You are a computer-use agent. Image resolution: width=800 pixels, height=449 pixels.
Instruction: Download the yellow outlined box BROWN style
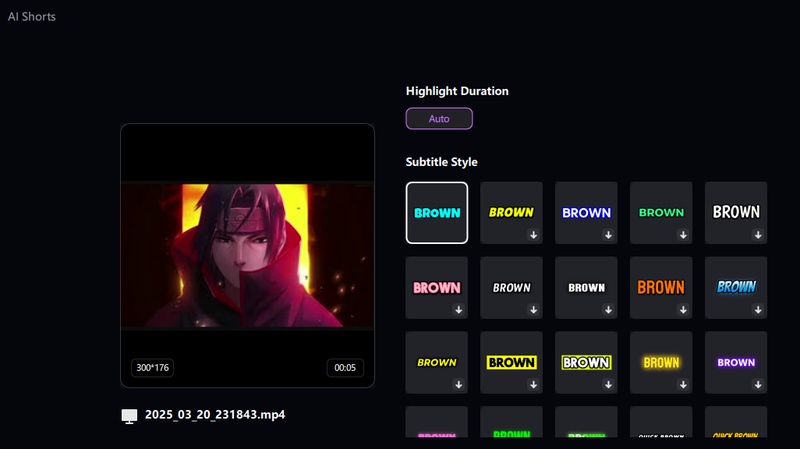coord(608,385)
